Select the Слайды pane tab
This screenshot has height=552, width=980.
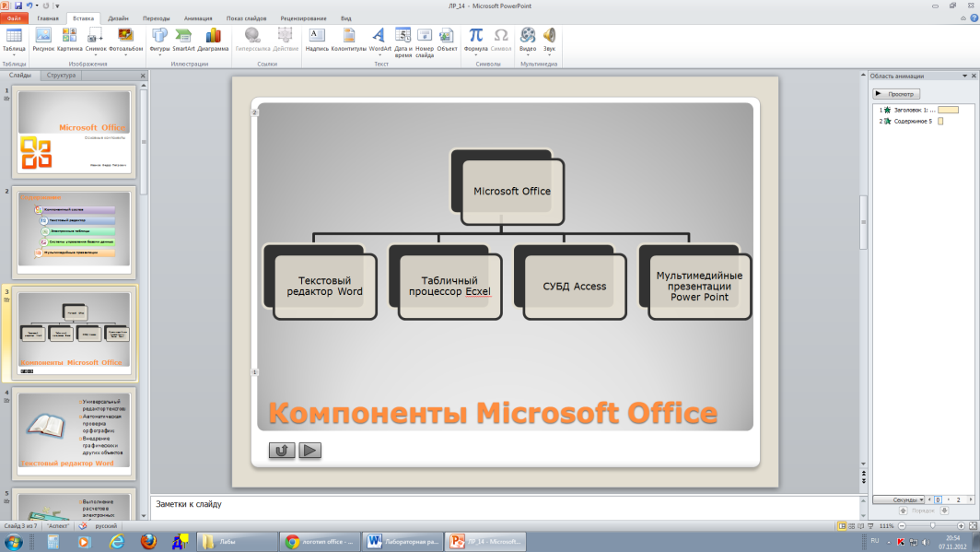coord(20,75)
